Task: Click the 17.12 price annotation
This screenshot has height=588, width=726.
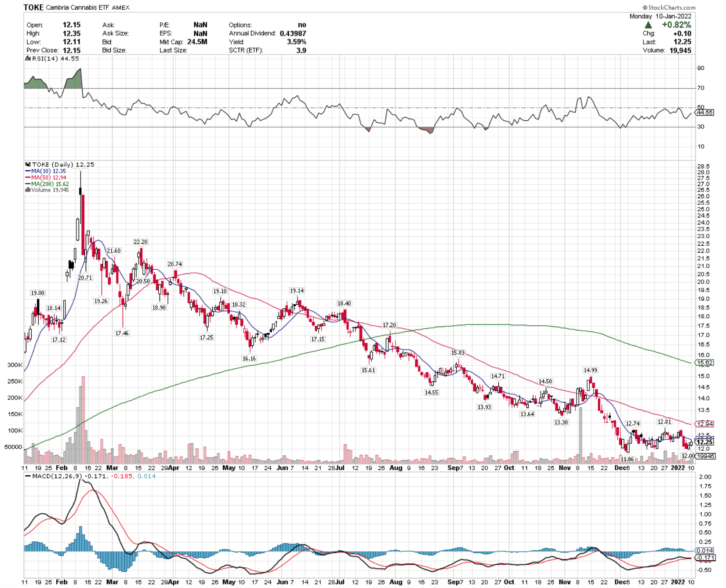Action: (x=59, y=340)
